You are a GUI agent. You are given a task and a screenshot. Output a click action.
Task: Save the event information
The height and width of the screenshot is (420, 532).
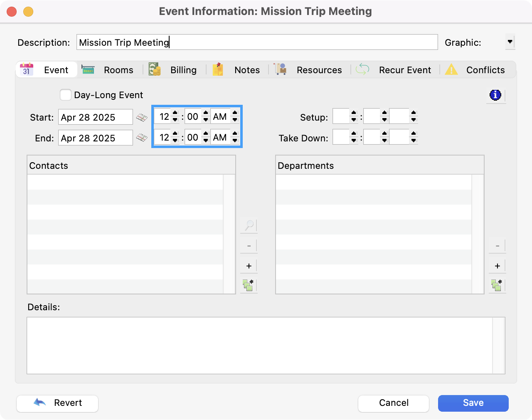point(473,403)
